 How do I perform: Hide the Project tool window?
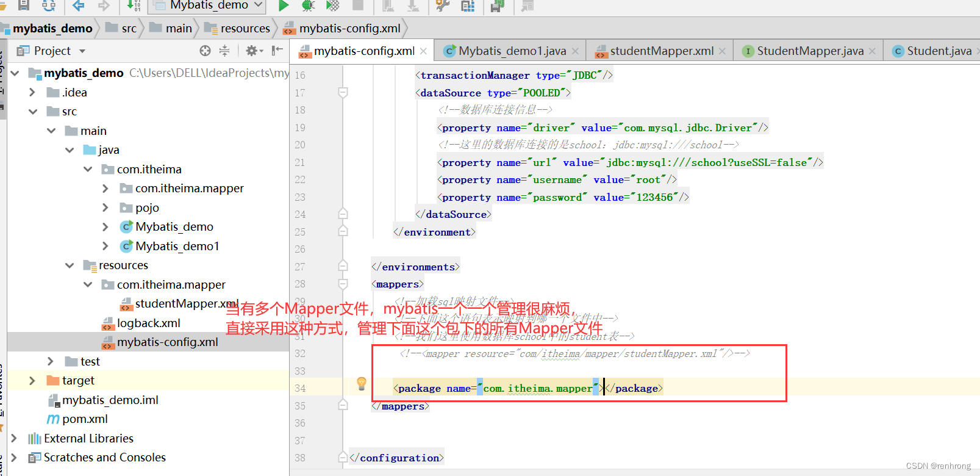(x=277, y=51)
